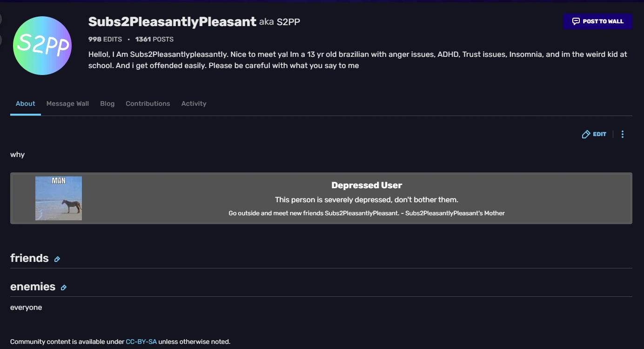Viewport: 644px width, 349px height.
Task: Click the pencil icon beside enemies heading
Action: [64, 287]
